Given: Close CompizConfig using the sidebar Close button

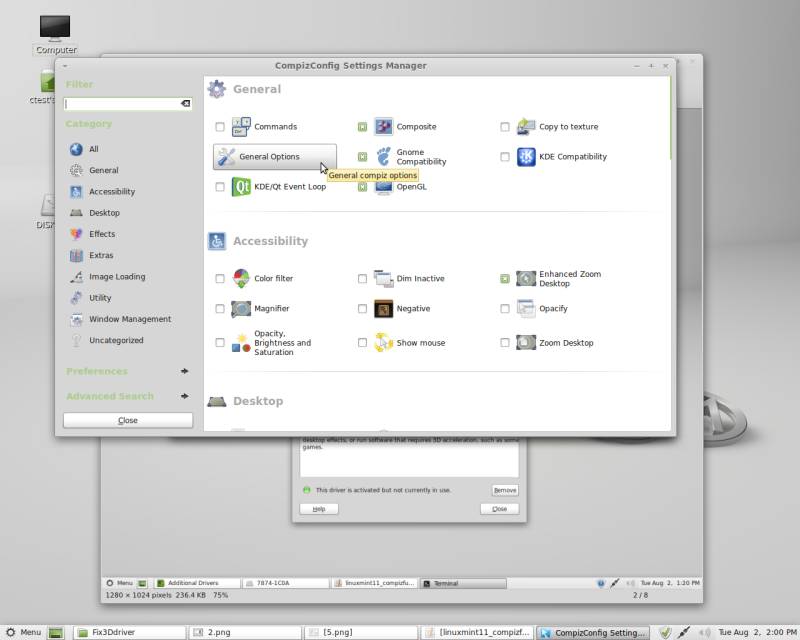Looking at the screenshot, I should click(x=128, y=421).
